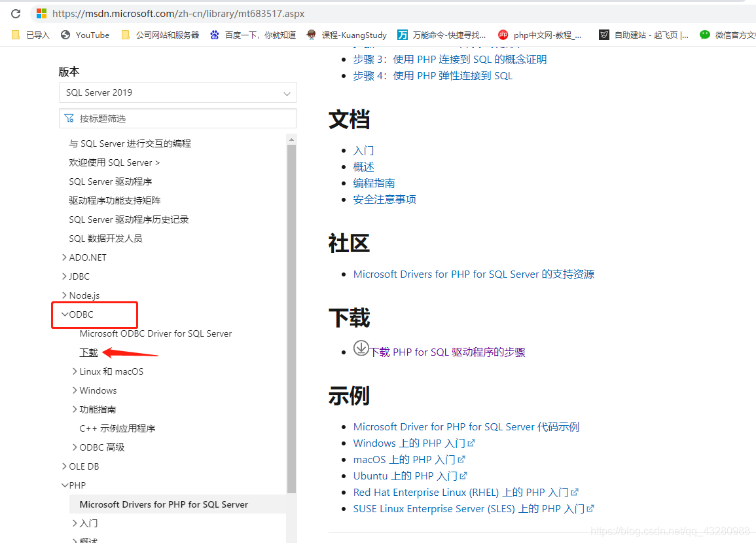
Task: Click external link icon beside Ubuntu 上的 PHP 入门
Action: [x=464, y=476]
